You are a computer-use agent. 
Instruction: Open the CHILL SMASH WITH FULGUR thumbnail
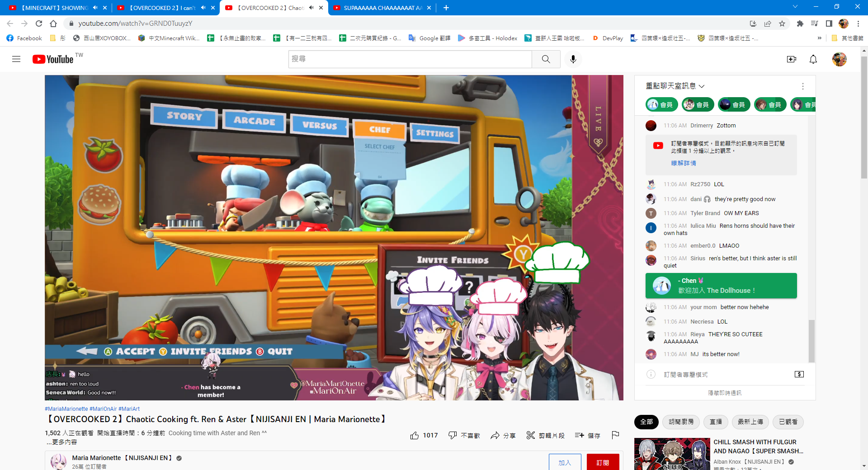pyautogui.click(x=672, y=454)
